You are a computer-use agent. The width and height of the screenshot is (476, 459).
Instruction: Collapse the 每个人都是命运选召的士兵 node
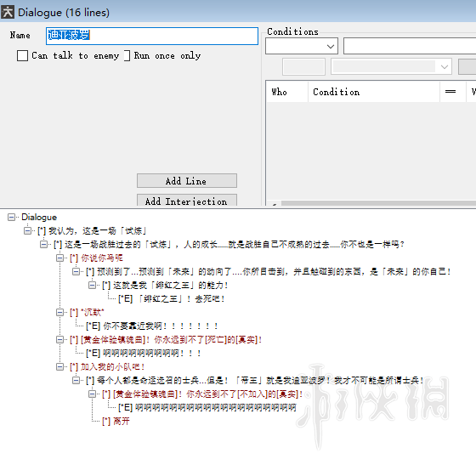click(76, 381)
